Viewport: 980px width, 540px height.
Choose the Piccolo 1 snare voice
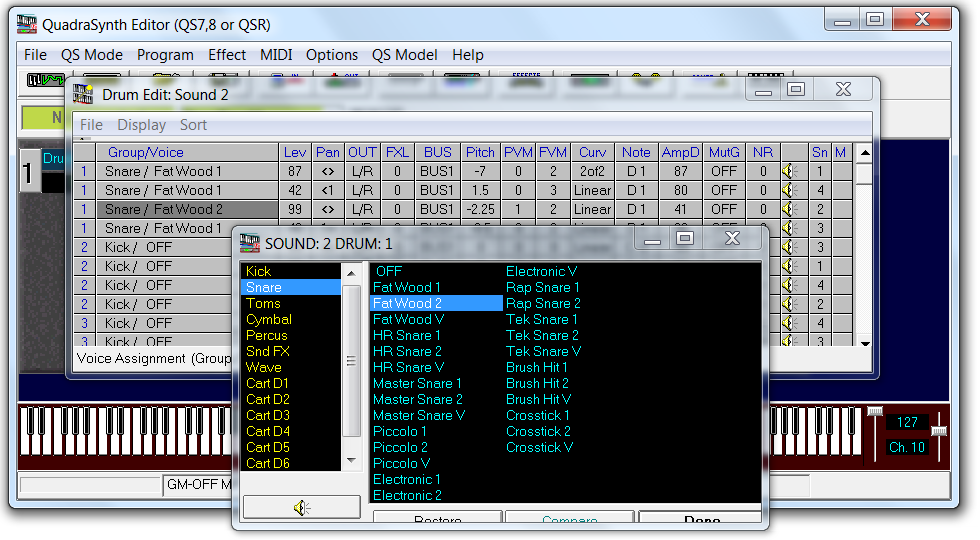(x=400, y=431)
